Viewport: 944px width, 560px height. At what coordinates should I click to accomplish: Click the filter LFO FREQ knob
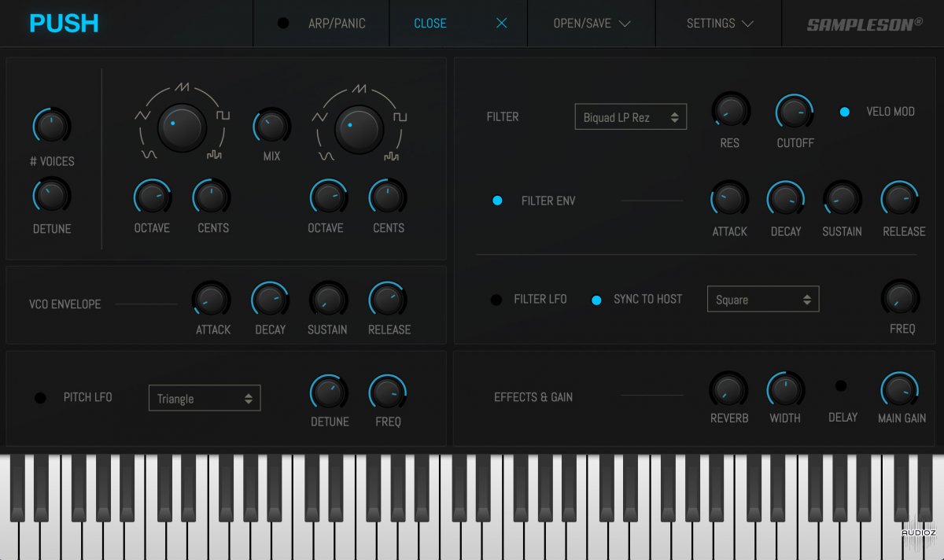[901, 297]
